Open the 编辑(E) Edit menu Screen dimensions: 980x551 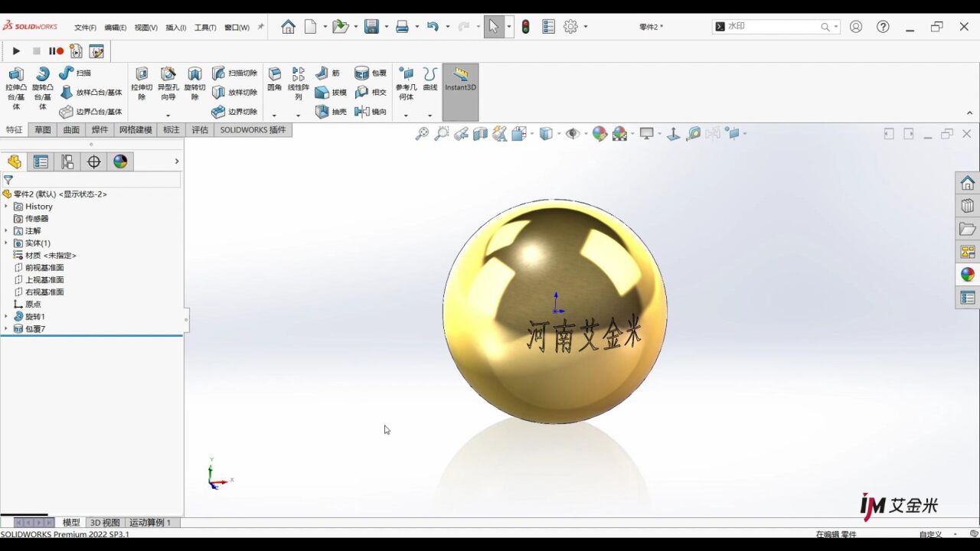(x=115, y=28)
